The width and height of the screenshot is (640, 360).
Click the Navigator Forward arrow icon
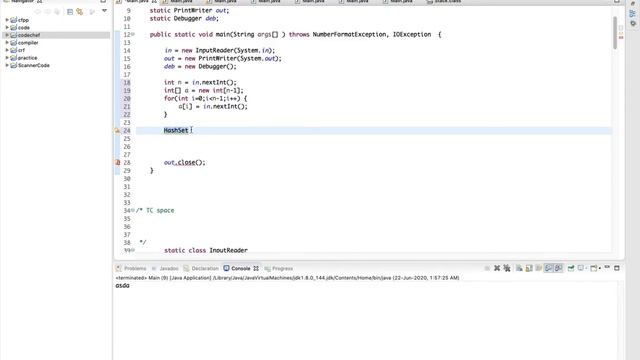click(47, 11)
